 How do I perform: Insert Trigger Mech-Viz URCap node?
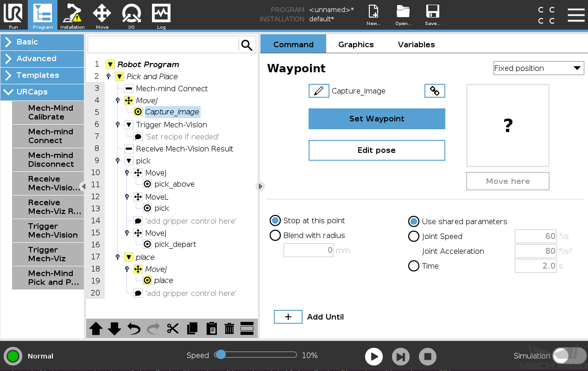[48, 254]
